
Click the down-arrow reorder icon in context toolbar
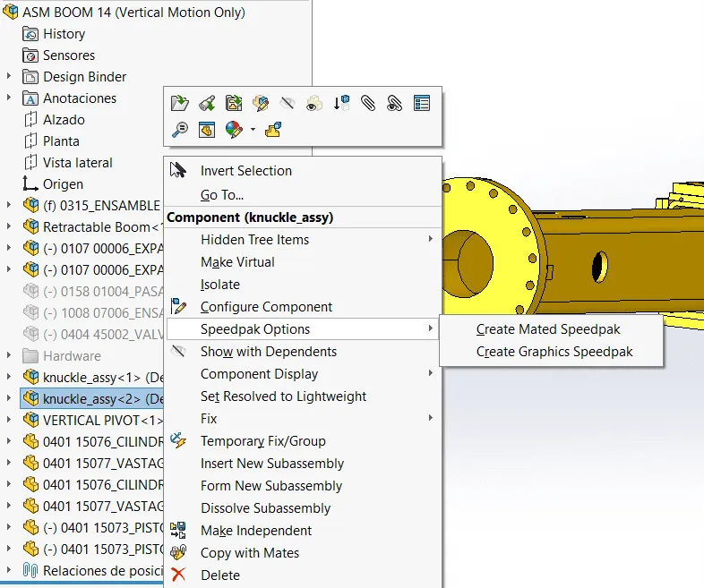(341, 104)
